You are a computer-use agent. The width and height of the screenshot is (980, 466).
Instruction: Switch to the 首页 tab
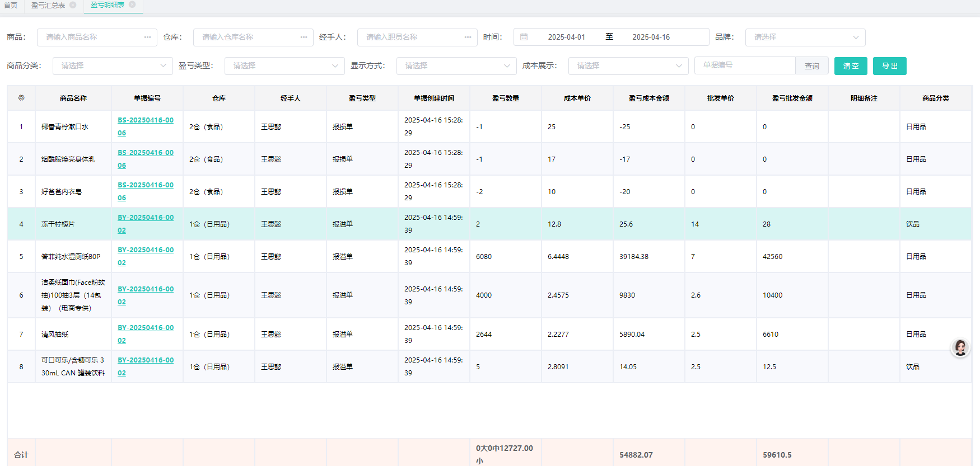coord(11,6)
